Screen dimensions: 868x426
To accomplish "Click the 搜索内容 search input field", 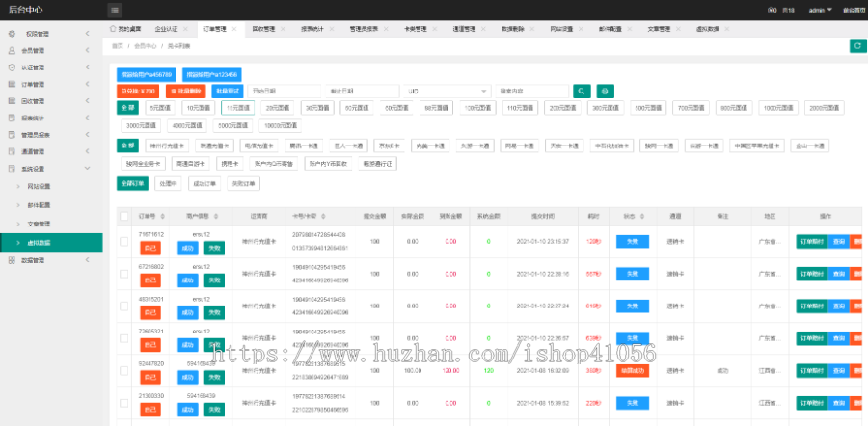I will (x=531, y=91).
